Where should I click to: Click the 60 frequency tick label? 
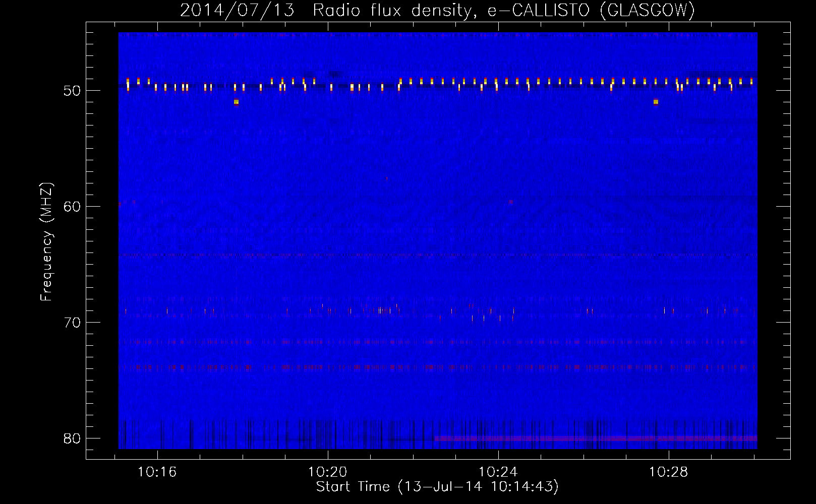coord(72,207)
